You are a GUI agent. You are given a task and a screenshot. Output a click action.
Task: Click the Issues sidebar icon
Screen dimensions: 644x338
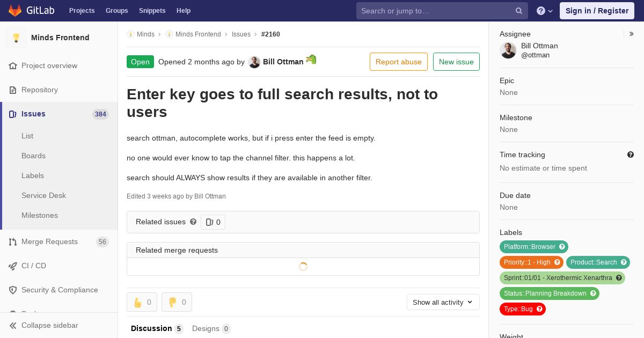(13, 114)
